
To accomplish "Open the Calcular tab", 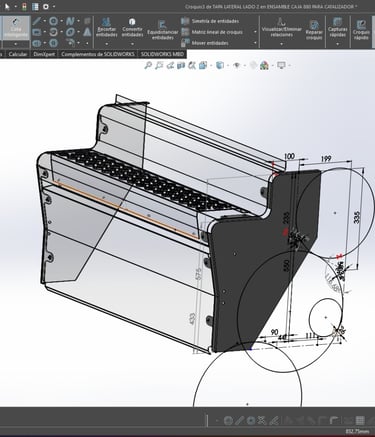I will [x=18, y=54].
